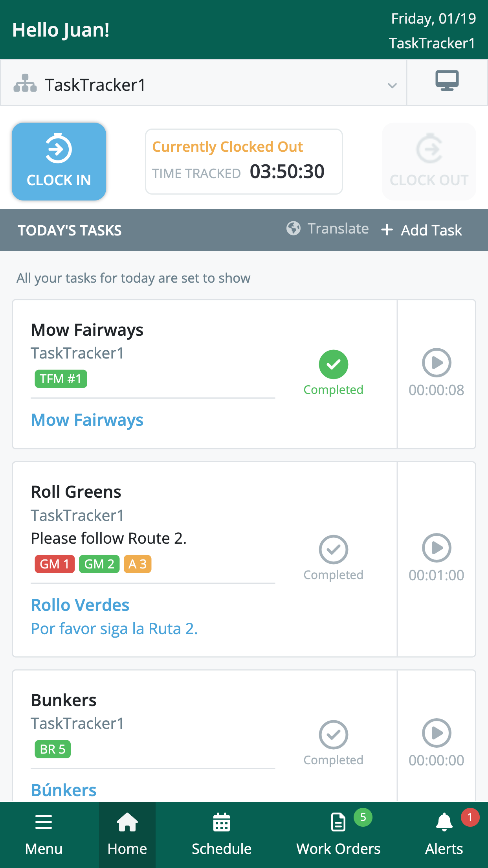488x868 pixels.
Task: Toggle Mow Fairways completed checkmark
Action: click(x=333, y=364)
